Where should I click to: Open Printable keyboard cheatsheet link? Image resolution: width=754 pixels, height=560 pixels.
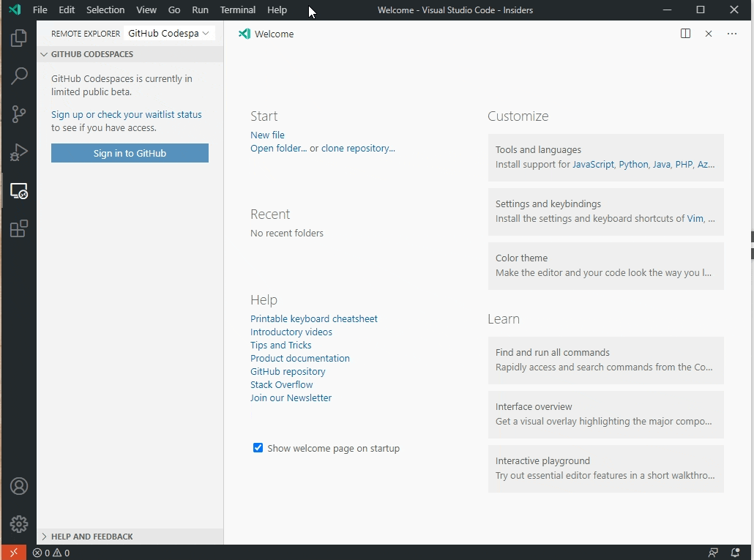click(x=314, y=318)
